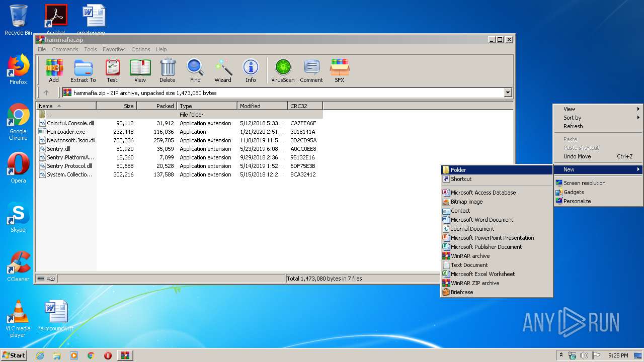Screen dimensions: 644x362
Task: Click the Info toolbar icon
Action: 251,70
